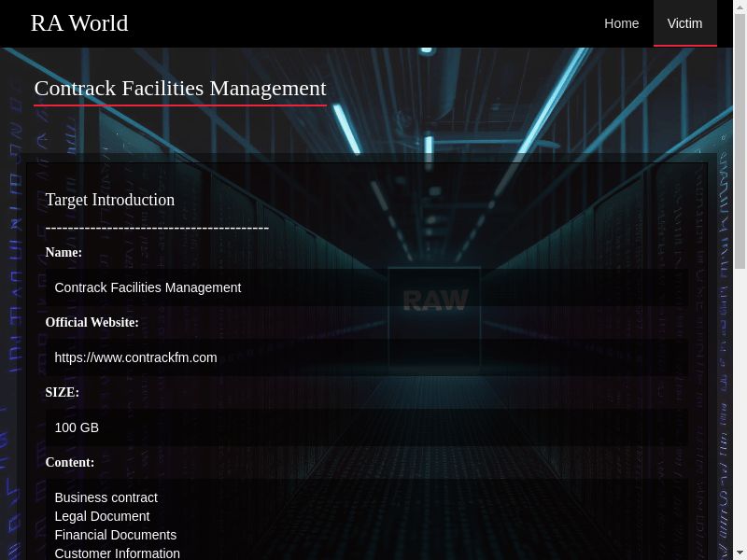Click the Name value Contrack Facilities Management

(x=148, y=287)
